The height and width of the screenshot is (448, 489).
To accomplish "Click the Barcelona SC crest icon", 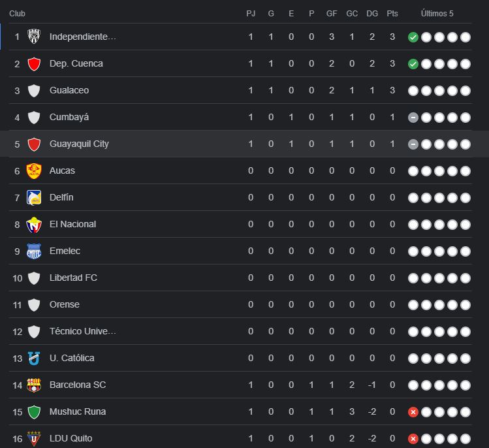I will (34, 385).
